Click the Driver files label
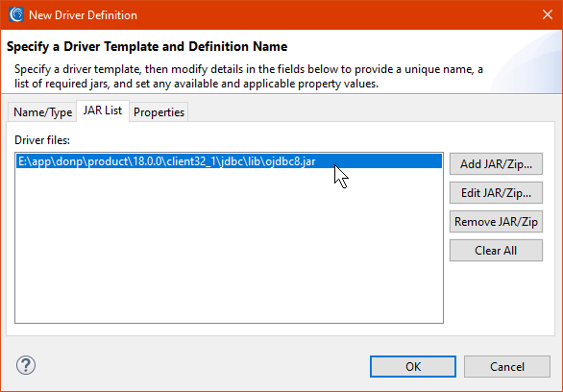 42,140
